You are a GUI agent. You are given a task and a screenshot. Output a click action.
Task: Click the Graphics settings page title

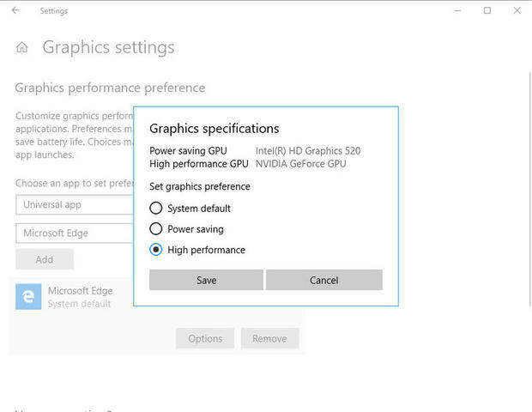pos(108,47)
